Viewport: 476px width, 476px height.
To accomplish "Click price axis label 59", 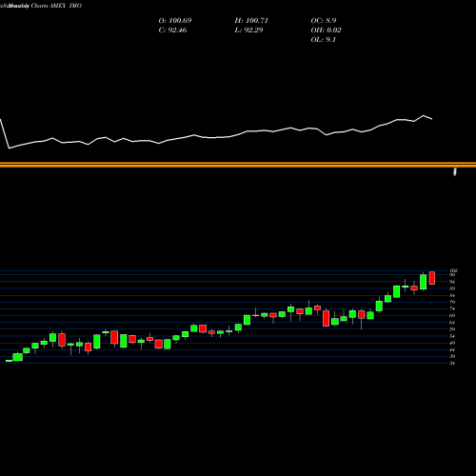I will 452,329.
